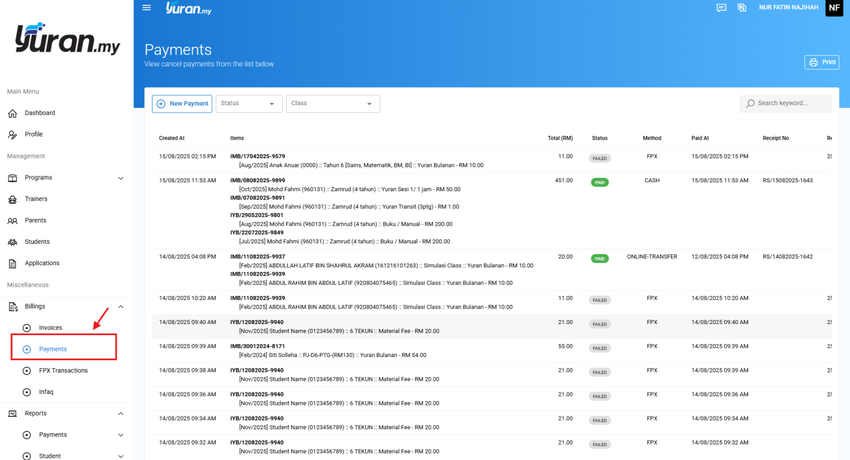Click the Applications document icon

click(12, 263)
